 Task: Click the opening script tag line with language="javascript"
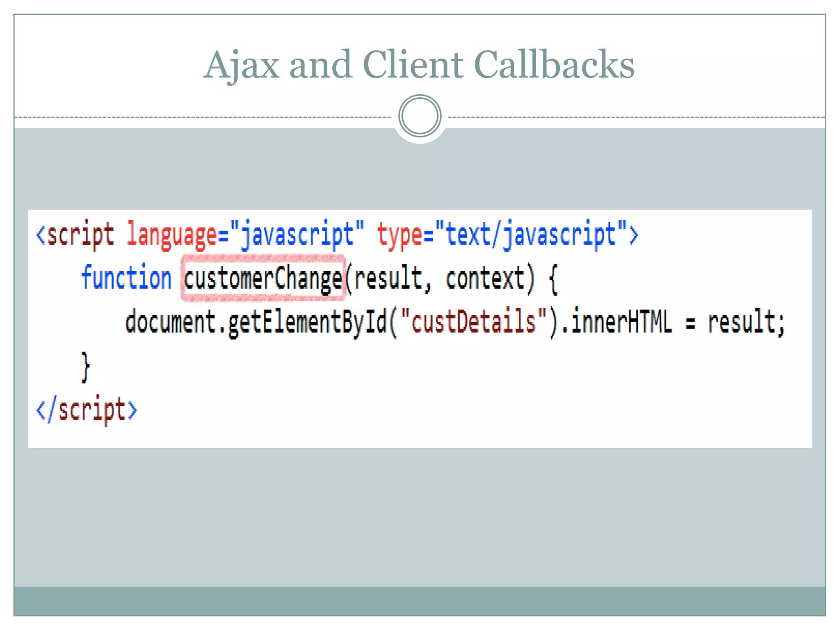337,235
